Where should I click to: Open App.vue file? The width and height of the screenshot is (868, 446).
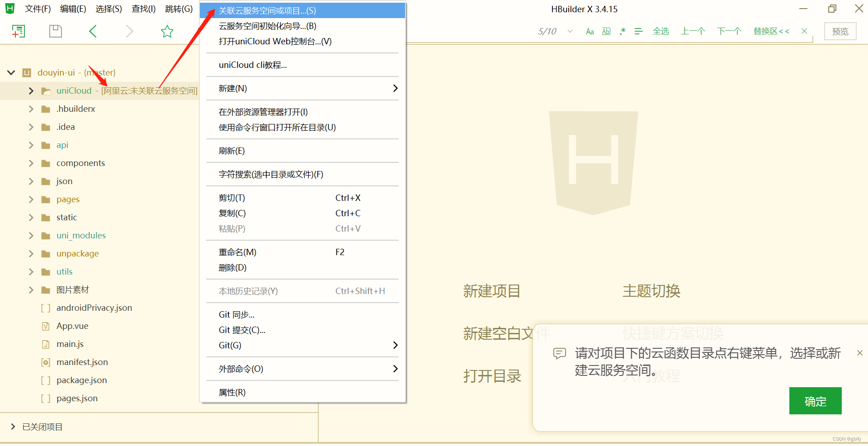pyautogui.click(x=72, y=326)
